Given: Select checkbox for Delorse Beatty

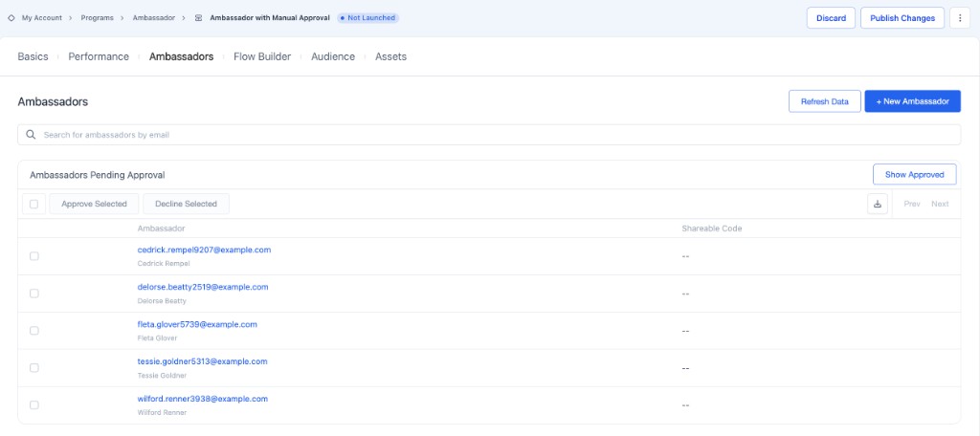Looking at the screenshot, I should 33,294.
